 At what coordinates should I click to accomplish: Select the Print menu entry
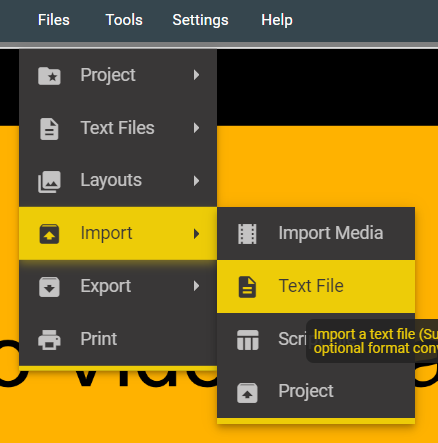pos(118,339)
